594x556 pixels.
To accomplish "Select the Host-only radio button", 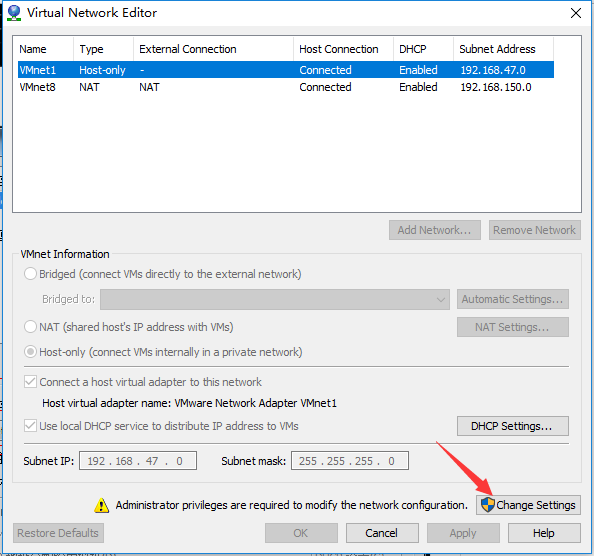I will pyautogui.click(x=30, y=352).
